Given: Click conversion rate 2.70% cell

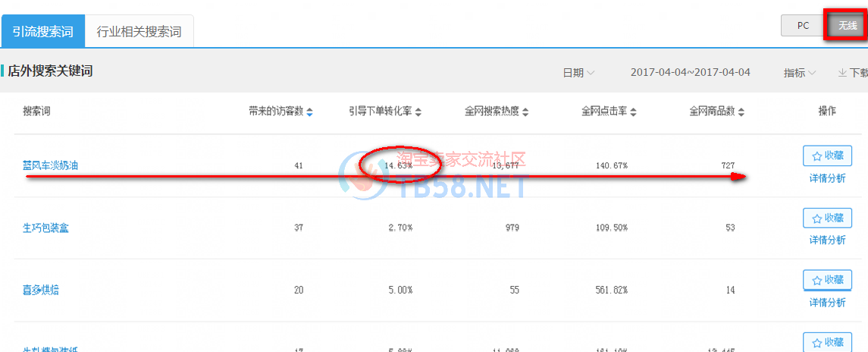Looking at the screenshot, I should coord(400,228).
